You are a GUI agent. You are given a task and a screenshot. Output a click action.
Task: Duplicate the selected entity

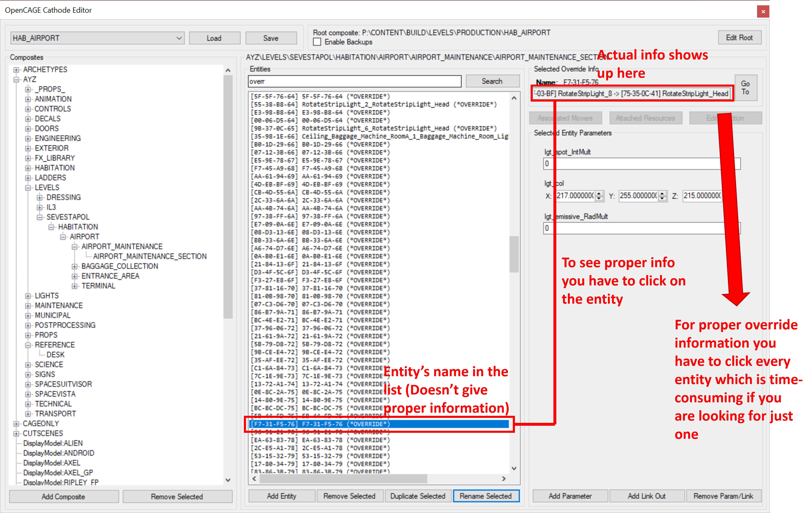[x=418, y=496]
